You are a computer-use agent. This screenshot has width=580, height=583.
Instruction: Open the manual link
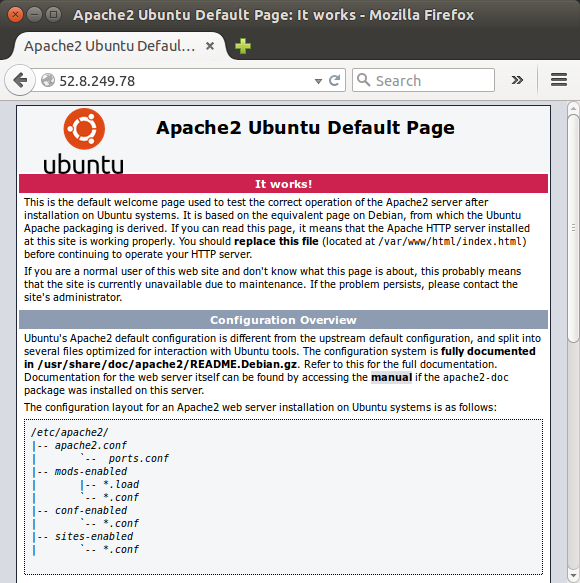pos(391,377)
